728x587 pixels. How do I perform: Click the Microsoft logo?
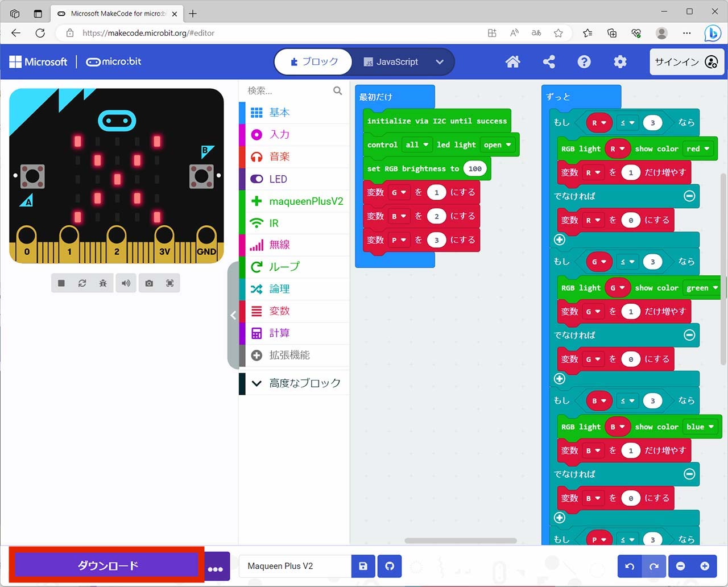click(38, 61)
